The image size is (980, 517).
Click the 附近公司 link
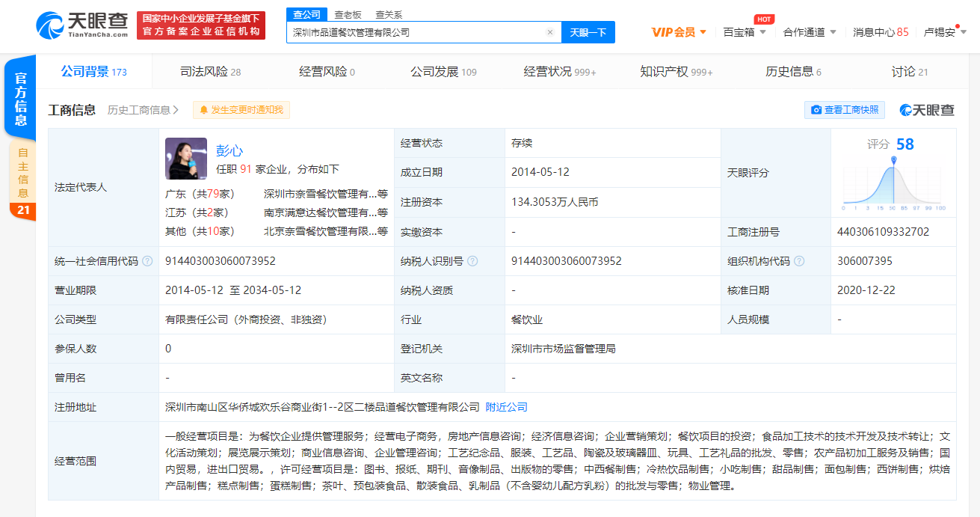point(506,407)
